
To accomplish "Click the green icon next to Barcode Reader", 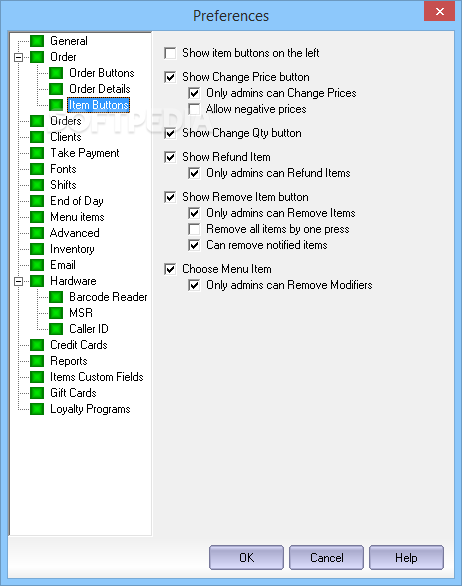I will tap(56, 297).
